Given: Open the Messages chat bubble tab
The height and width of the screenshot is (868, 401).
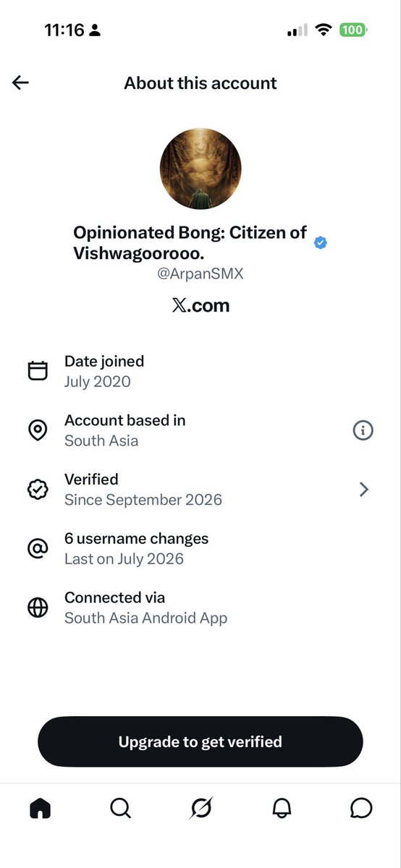Looking at the screenshot, I should click(361, 808).
